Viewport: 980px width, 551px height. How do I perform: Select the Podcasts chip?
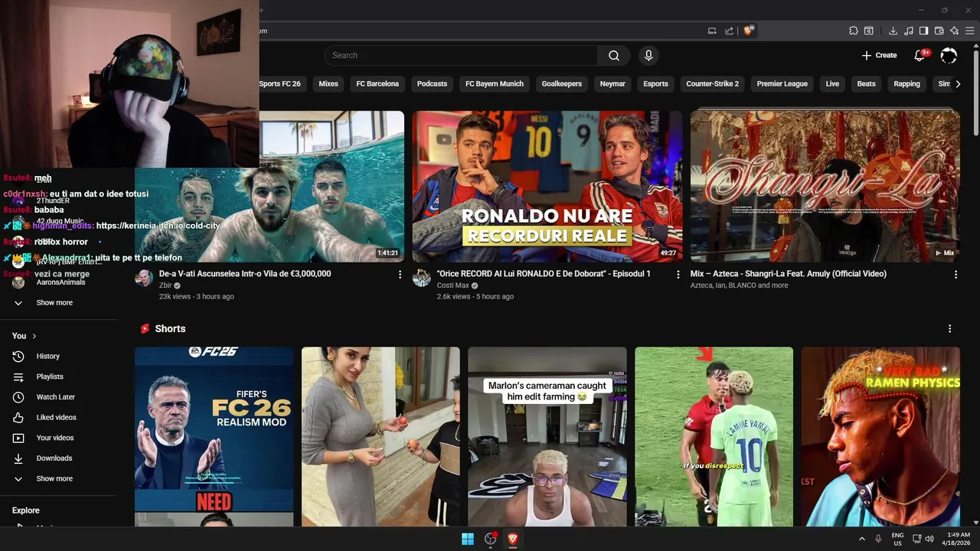(x=432, y=84)
